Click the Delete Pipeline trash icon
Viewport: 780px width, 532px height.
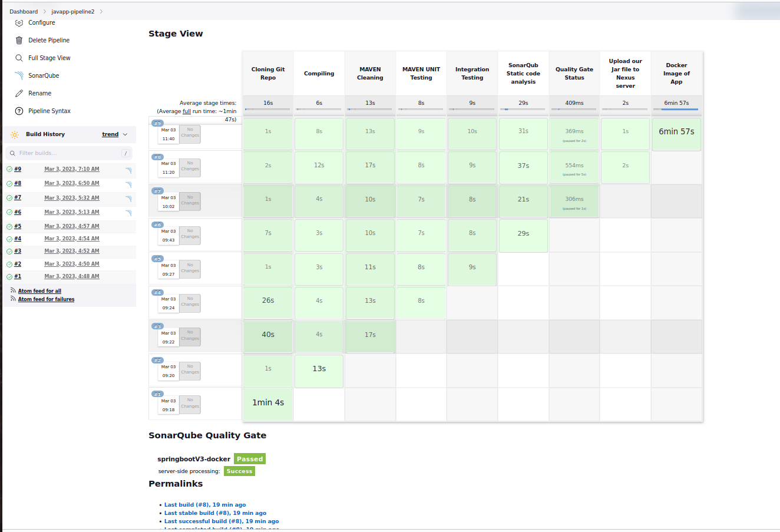click(x=19, y=40)
